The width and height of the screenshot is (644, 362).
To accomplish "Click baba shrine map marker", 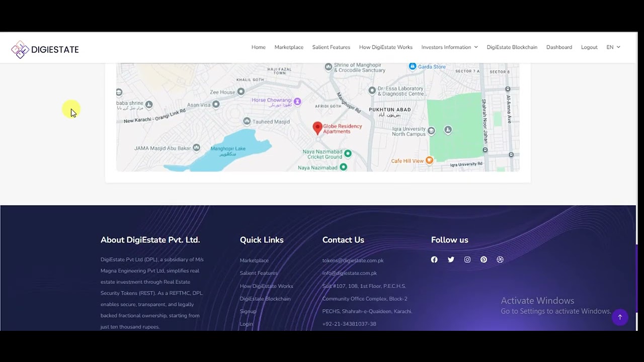I will [x=149, y=105].
